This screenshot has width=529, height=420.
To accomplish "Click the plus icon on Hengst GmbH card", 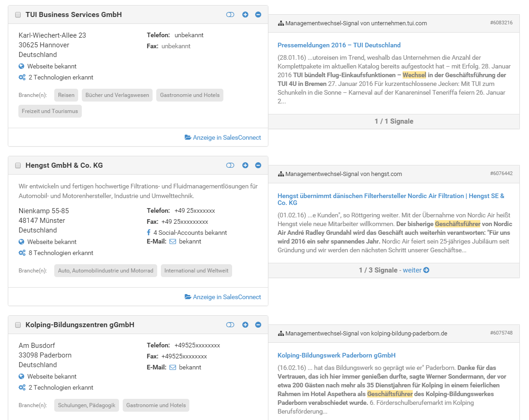I will (245, 165).
